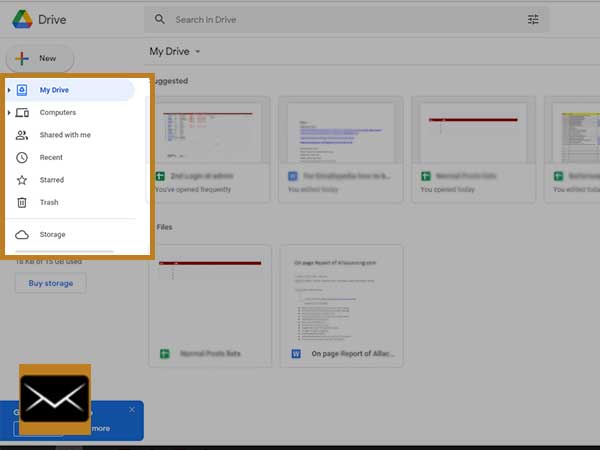Open the On page Report Word file

pyautogui.click(x=341, y=306)
